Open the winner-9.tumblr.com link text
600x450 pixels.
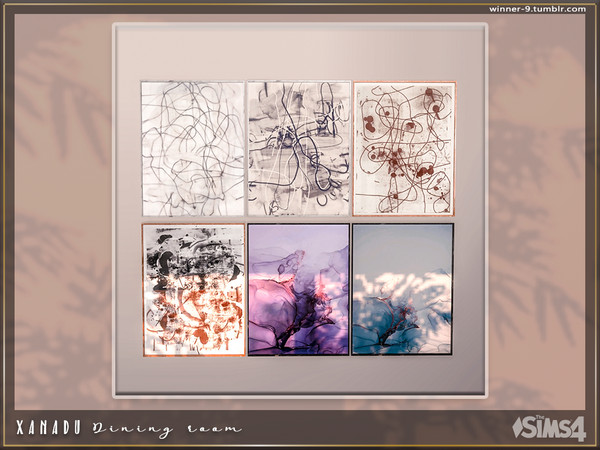point(537,9)
